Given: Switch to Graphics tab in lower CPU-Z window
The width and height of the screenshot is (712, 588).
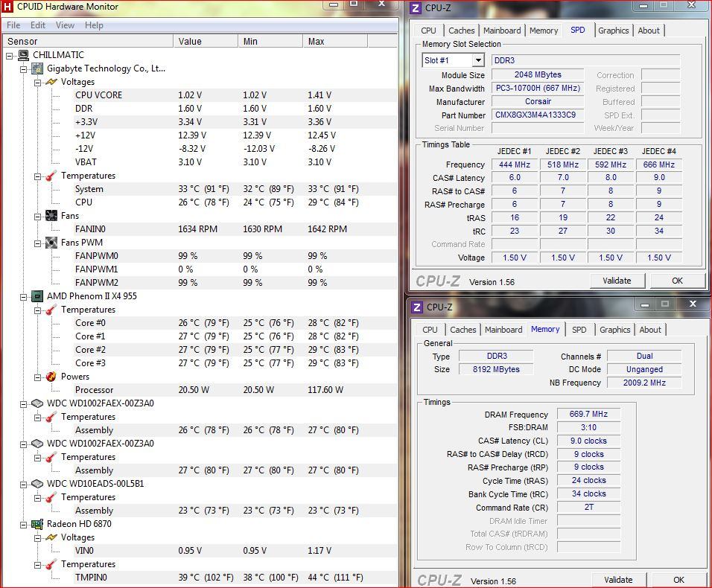Looking at the screenshot, I should 615,330.
